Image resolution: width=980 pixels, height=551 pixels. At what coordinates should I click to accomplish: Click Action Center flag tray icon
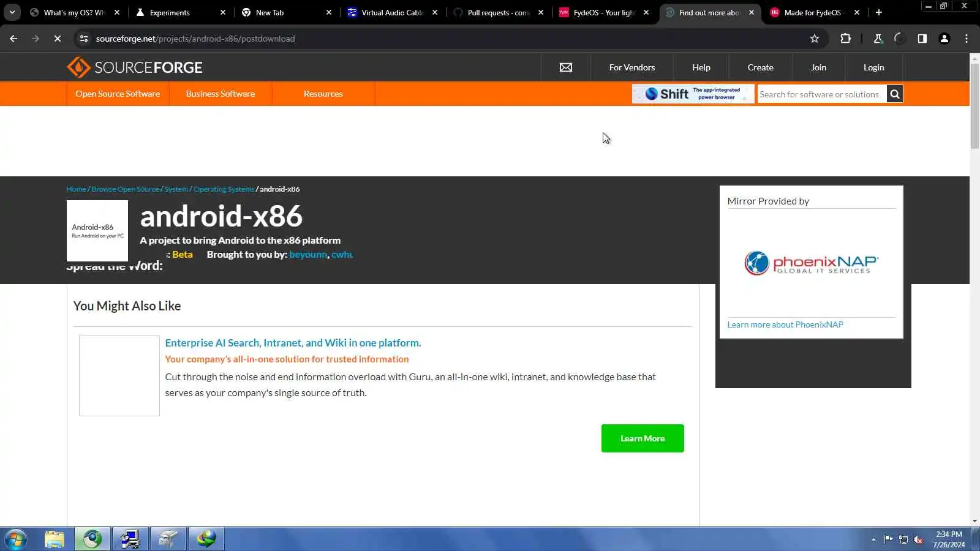(888, 539)
